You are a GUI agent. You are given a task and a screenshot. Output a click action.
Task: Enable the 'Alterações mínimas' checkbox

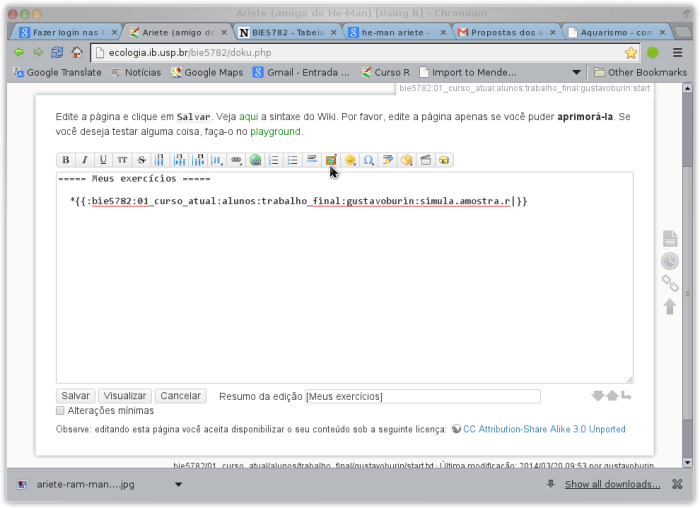(61, 410)
